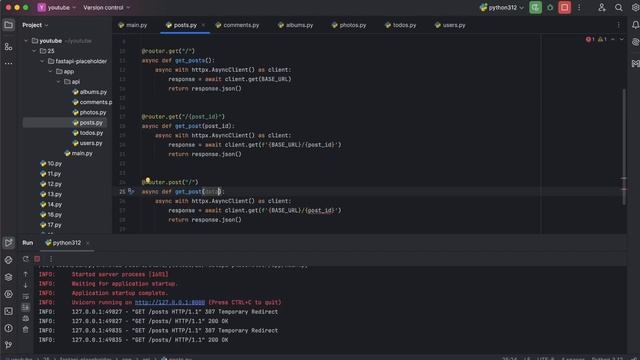640x360 pixels.
Task: Rerun python312 in Run panel
Action: tap(26, 259)
